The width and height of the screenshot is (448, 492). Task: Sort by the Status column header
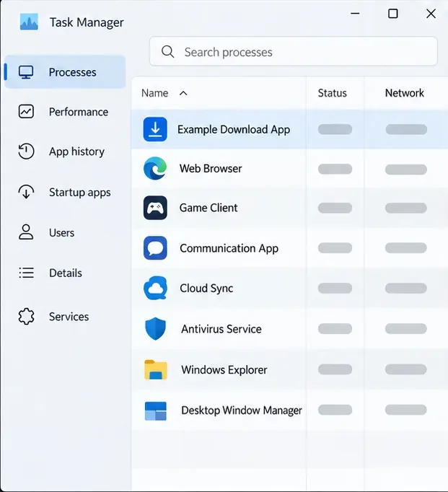coord(333,93)
